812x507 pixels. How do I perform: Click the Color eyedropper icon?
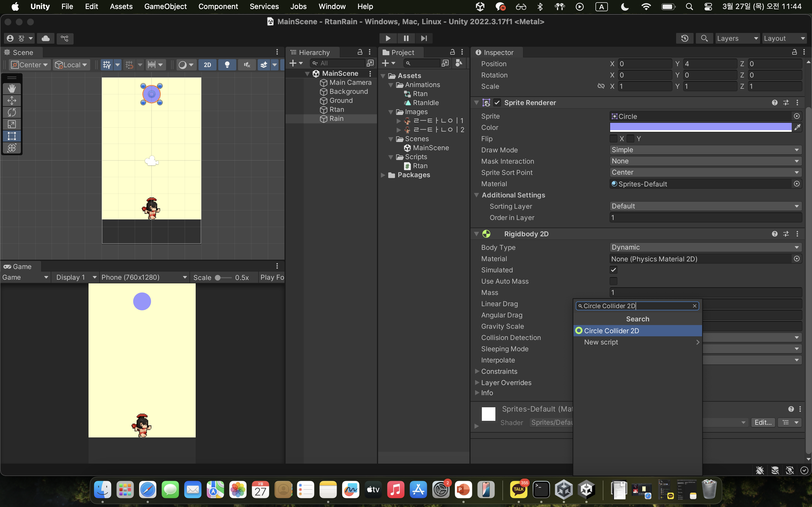[x=797, y=127]
